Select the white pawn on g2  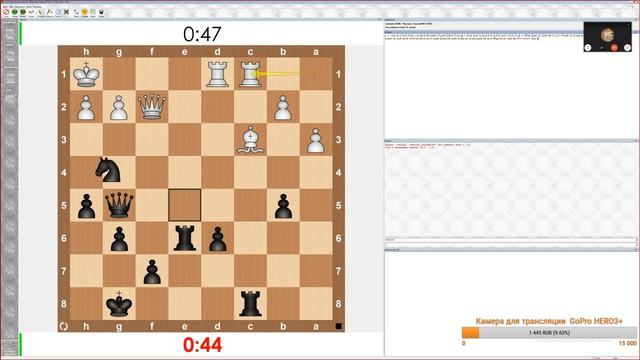click(x=119, y=108)
